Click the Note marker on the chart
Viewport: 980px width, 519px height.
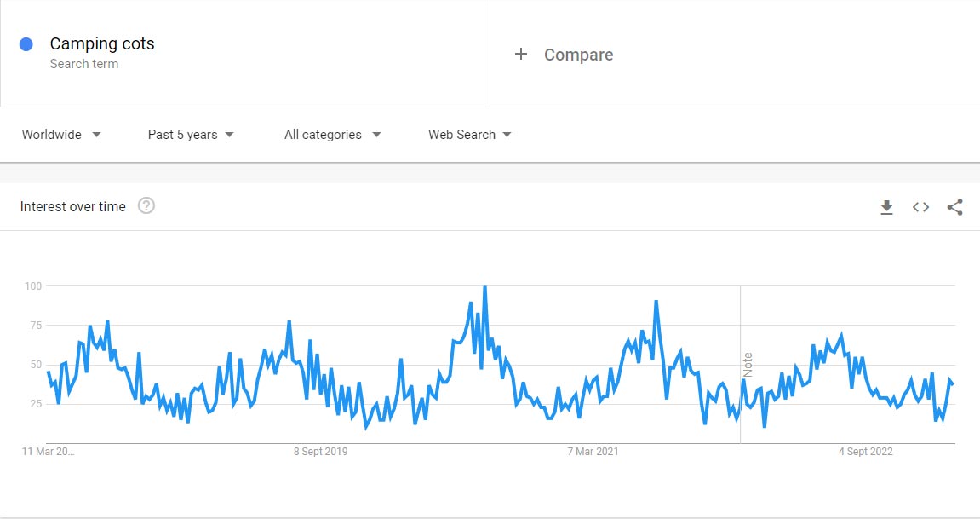coord(748,365)
